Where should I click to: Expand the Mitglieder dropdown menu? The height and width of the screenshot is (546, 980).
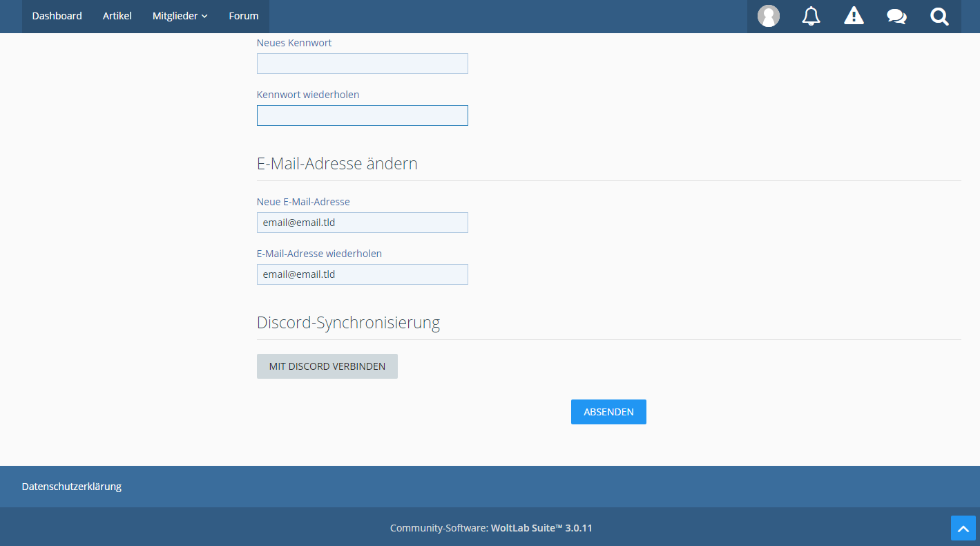(180, 16)
